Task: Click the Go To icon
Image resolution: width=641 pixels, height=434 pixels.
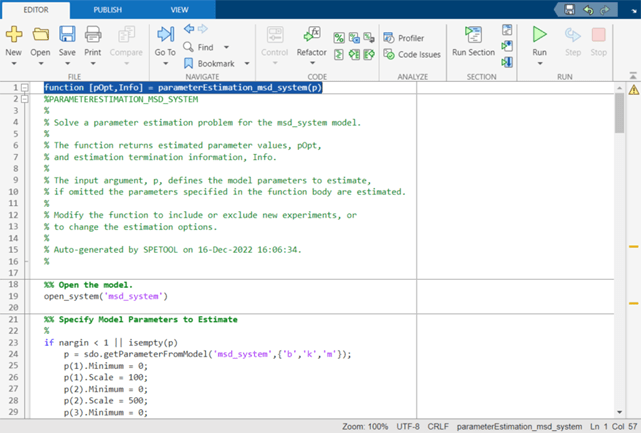Action: coord(165,35)
